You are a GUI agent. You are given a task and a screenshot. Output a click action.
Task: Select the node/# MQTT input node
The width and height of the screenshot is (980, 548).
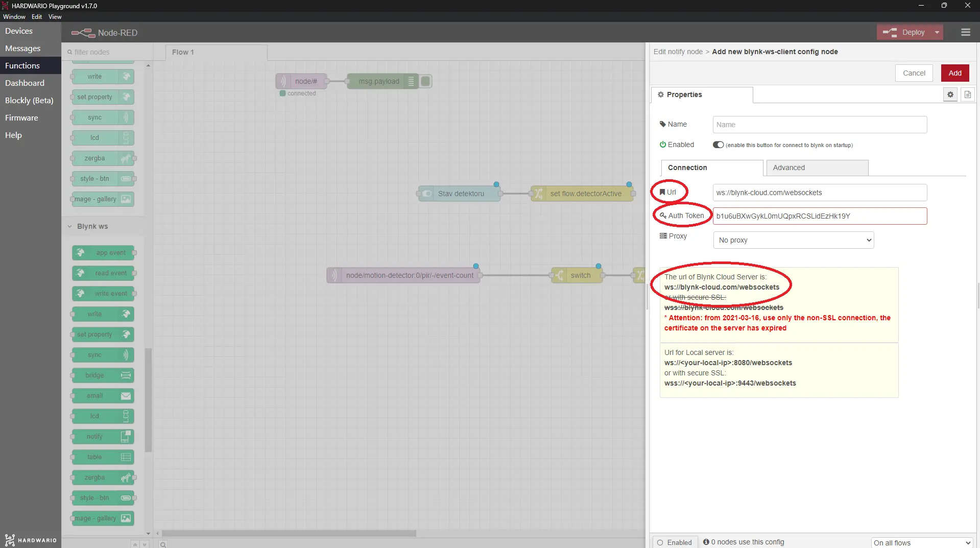pyautogui.click(x=302, y=81)
